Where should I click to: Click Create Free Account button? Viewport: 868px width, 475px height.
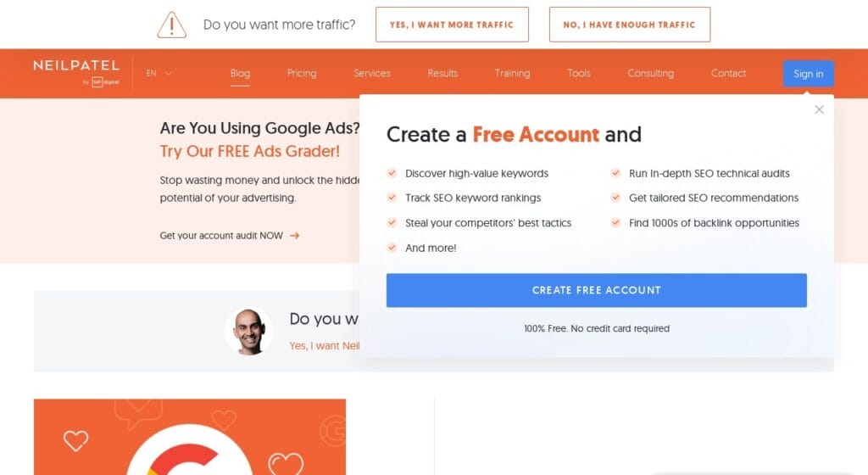coord(596,290)
